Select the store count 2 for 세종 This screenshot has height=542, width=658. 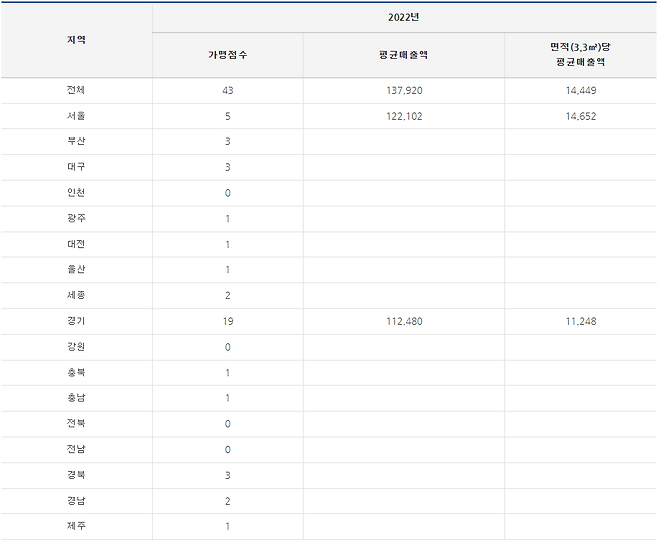tap(228, 296)
